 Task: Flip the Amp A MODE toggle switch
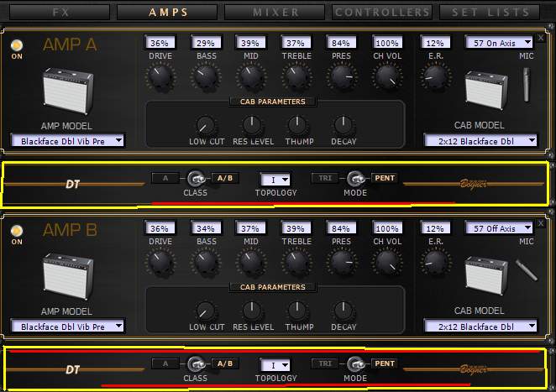tap(355, 178)
